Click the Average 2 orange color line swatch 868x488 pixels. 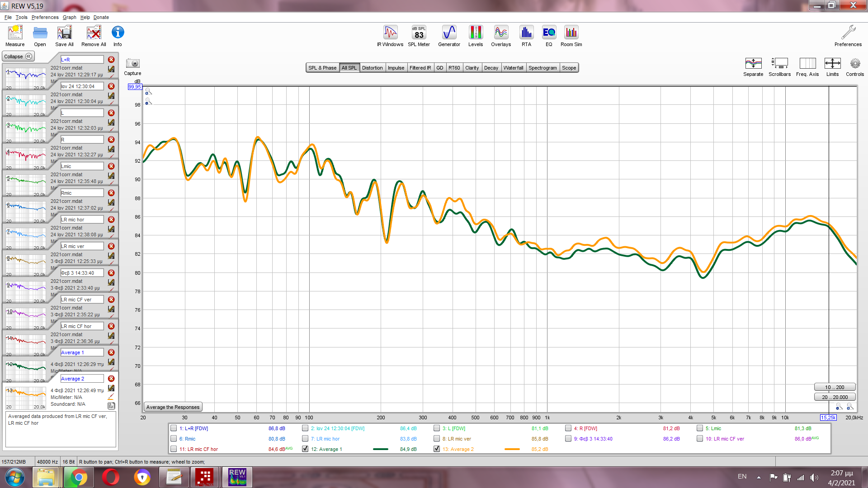(512, 449)
